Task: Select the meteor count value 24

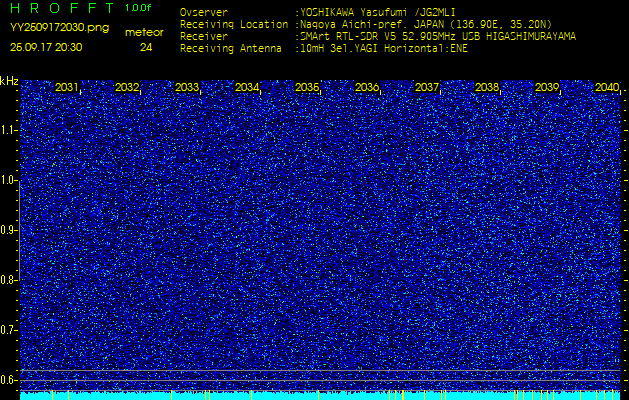Action: coord(146,48)
